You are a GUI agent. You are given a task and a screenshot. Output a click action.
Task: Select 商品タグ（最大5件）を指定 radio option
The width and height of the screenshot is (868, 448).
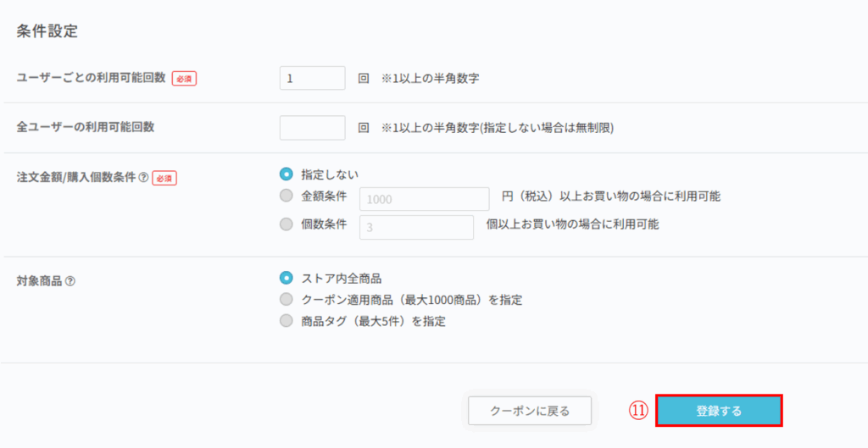pyautogui.click(x=287, y=321)
